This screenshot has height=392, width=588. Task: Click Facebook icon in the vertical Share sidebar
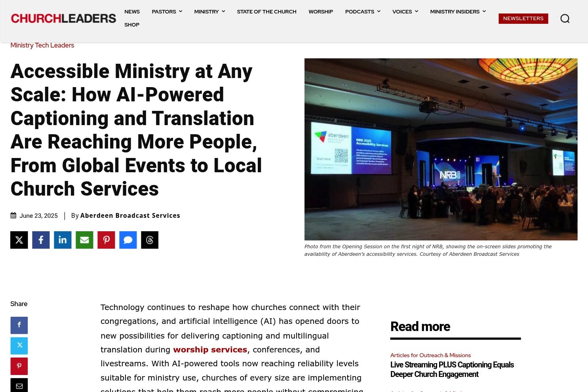[19, 325]
